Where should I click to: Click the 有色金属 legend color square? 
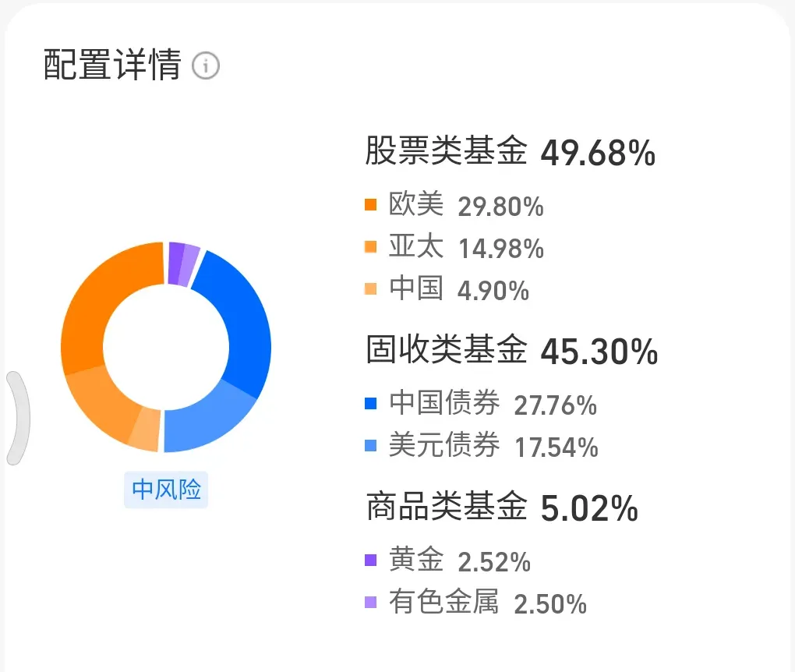[371, 602]
